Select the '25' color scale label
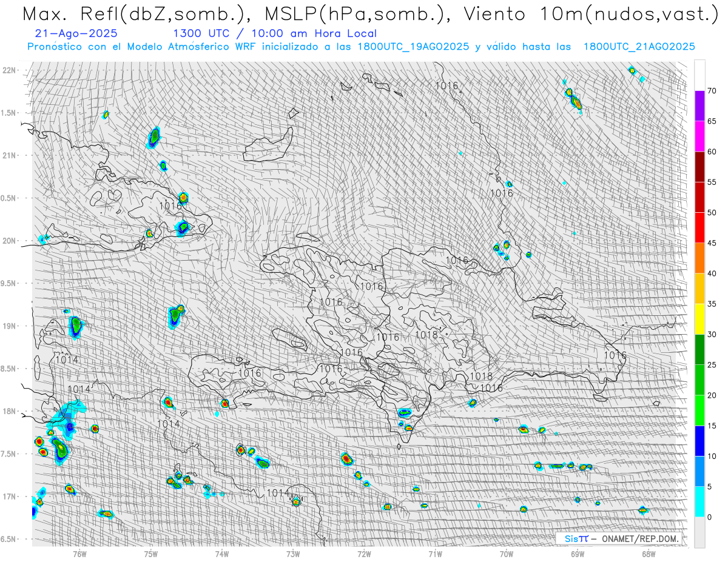The image size is (728, 562). 712,365
